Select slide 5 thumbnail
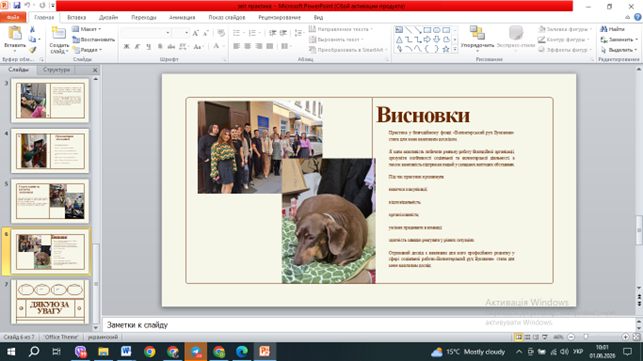Viewport: 643px width, 361px height. pyautogui.click(x=50, y=201)
